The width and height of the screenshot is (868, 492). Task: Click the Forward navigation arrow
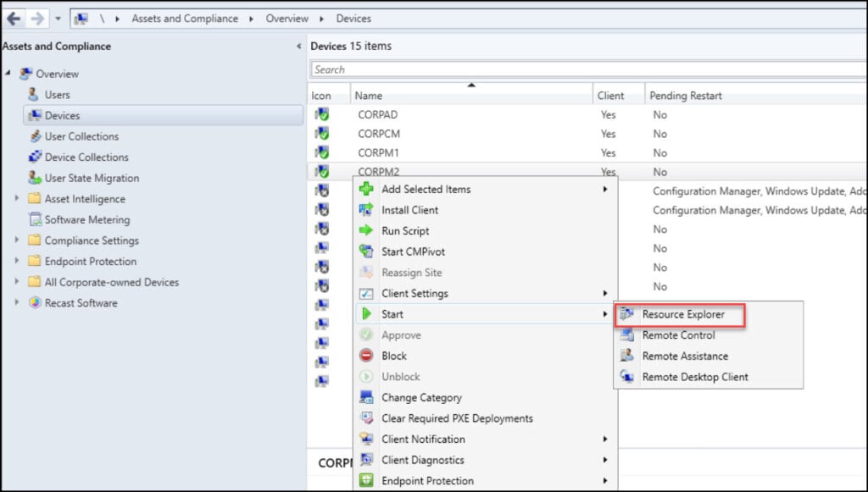tap(37, 19)
